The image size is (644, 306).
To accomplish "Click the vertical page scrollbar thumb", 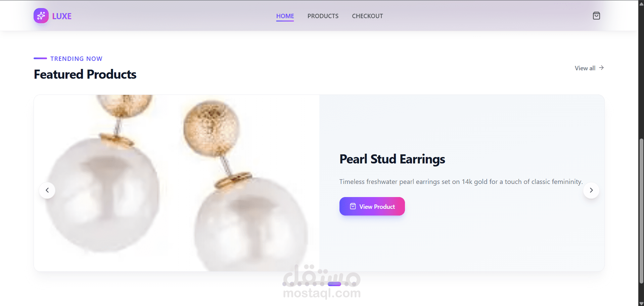I will point(641,211).
